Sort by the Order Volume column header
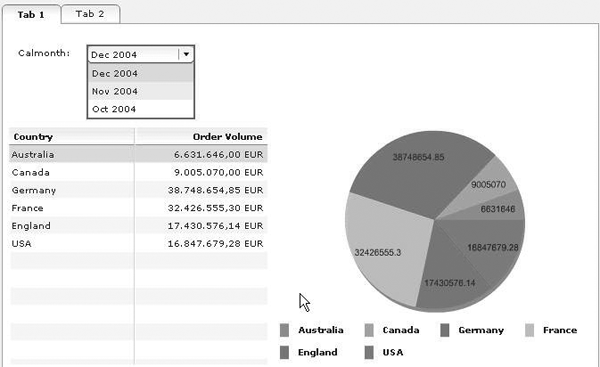The height and width of the screenshot is (367, 600). pyautogui.click(x=201, y=137)
